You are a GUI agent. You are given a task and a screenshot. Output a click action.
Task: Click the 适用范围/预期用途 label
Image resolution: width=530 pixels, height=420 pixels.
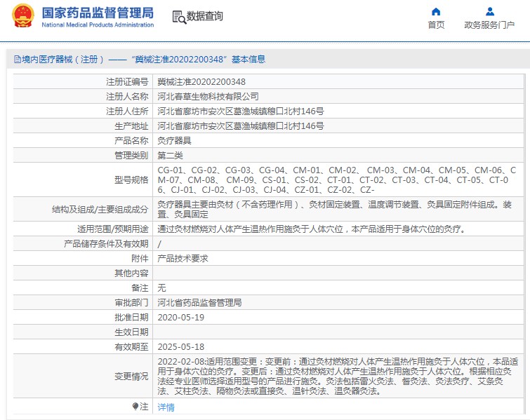coord(112,229)
